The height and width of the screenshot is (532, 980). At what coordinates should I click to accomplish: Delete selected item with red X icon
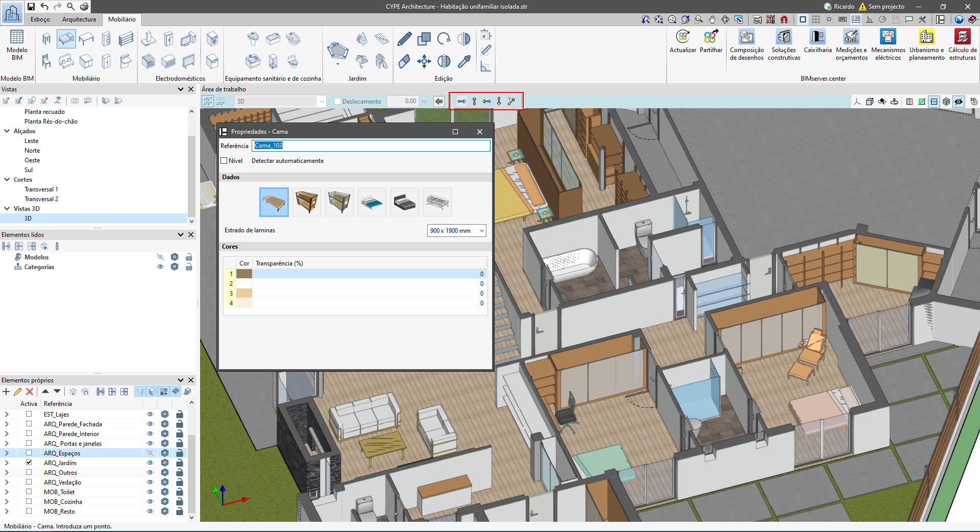point(30,392)
